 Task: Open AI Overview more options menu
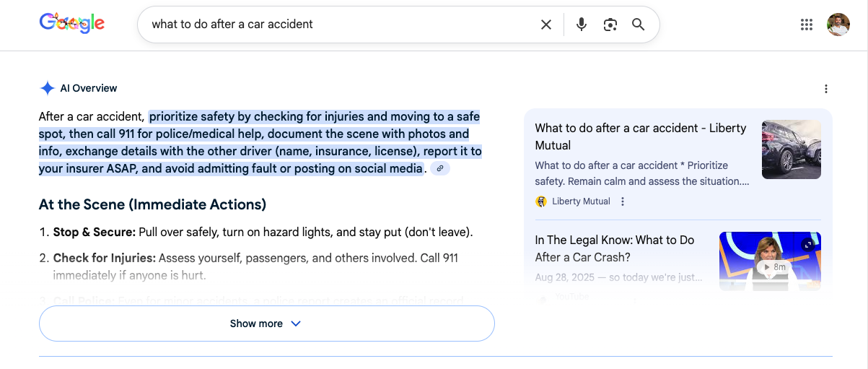(x=826, y=89)
